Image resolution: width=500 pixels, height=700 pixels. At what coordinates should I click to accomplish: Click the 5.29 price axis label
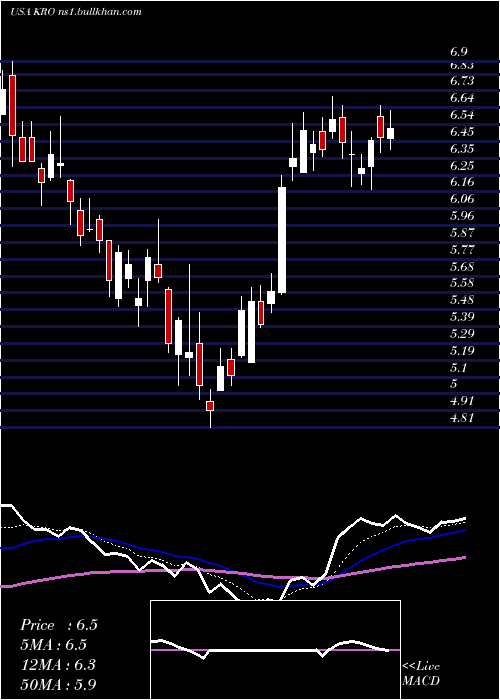pos(462,333)
